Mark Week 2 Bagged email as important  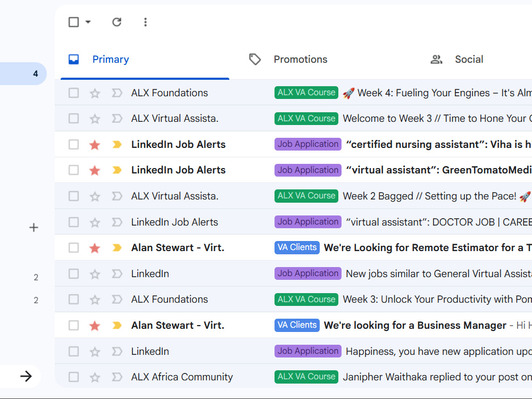(x=117, y=196)
